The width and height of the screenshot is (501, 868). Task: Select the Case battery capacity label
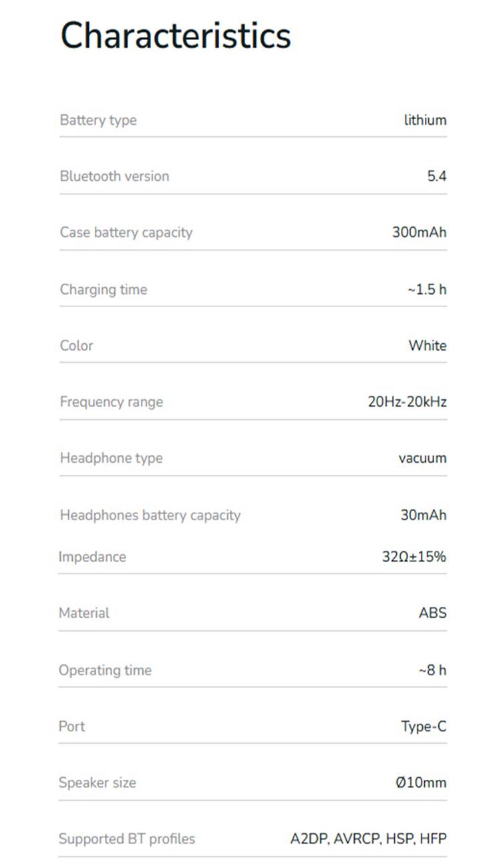126,232
